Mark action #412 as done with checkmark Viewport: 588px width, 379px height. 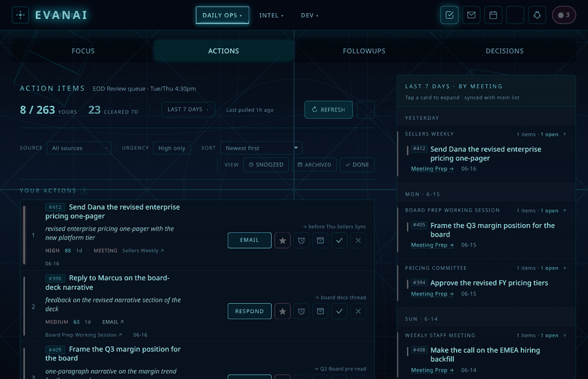[x=339, y=240]
